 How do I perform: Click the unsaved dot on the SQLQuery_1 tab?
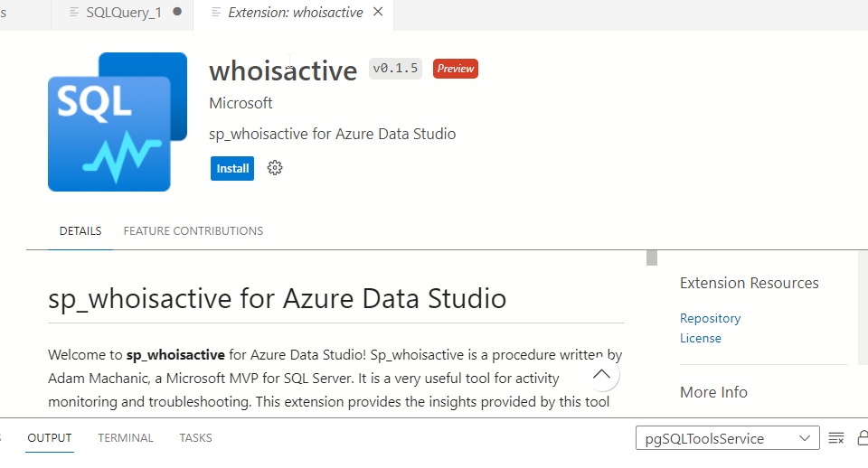tap(177, 12)
